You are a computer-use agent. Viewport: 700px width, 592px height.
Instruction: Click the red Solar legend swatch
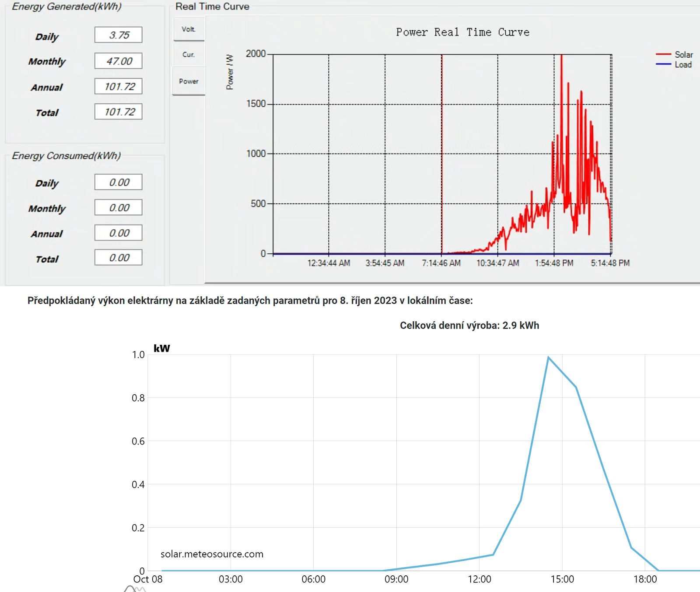[x=663, y=54]
